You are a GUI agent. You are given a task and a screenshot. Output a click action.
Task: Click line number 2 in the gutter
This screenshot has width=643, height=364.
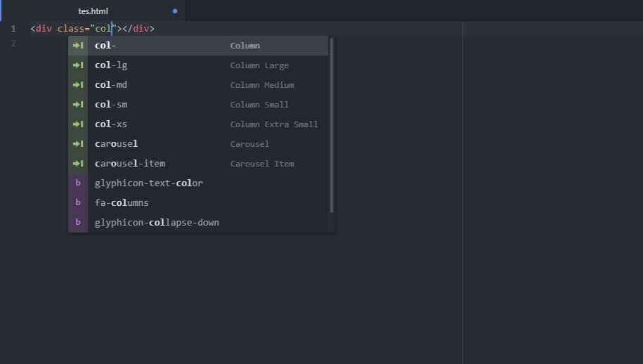[13, 44]
